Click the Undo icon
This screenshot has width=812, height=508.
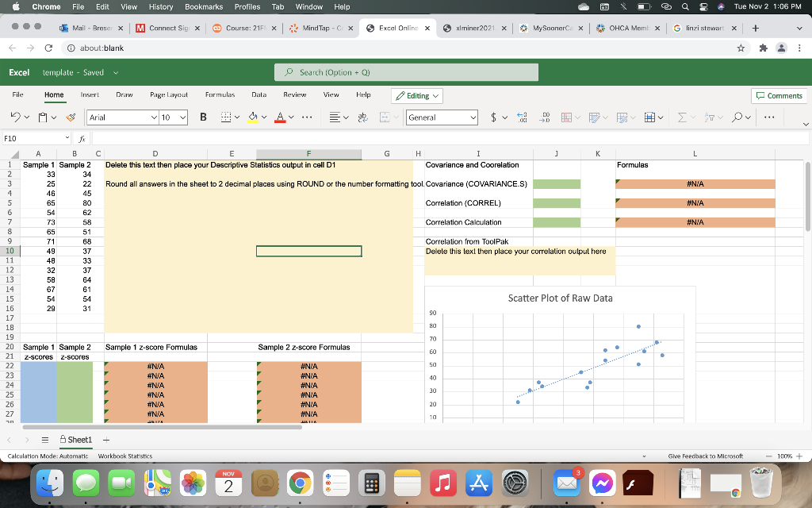(x=14, y=117)
